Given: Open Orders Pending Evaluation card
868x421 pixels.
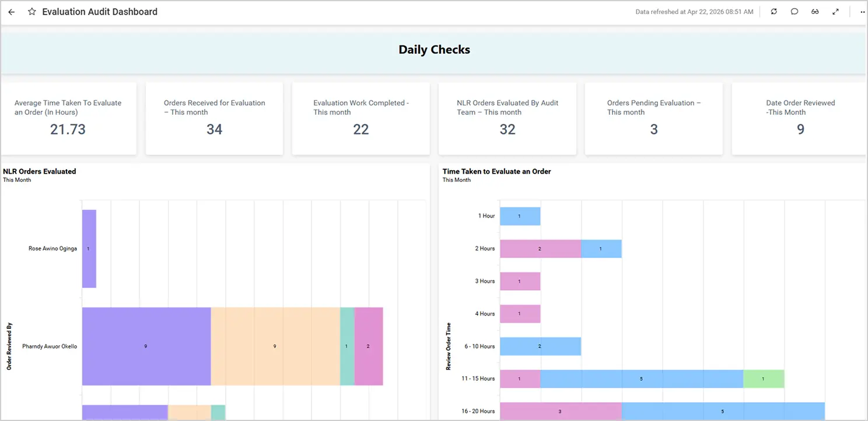Looking at the screenshot, I should point(654,118).
